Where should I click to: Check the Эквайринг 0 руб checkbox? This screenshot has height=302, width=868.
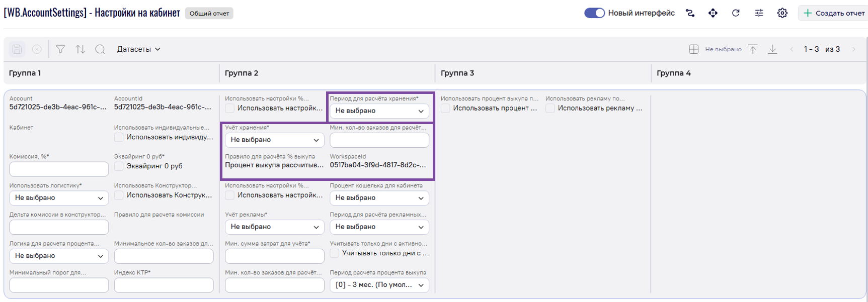tap(119, 166)
